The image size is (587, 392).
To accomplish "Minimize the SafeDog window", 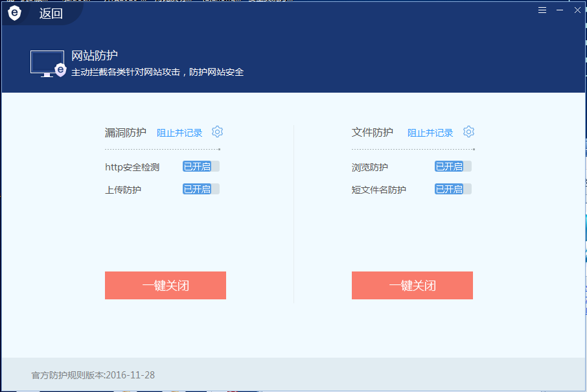I will tap(559, 10).
